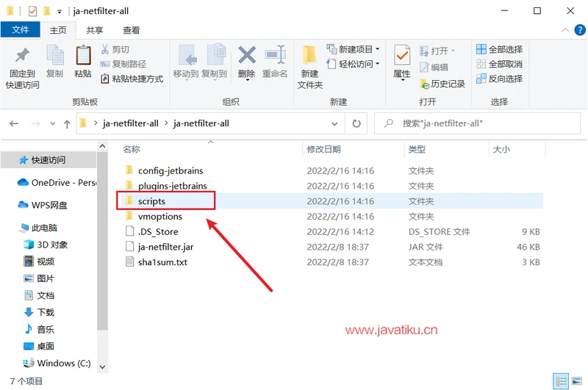Click the search box for ja-netfilter-all

pyautogui.click(x=478, y=123)
